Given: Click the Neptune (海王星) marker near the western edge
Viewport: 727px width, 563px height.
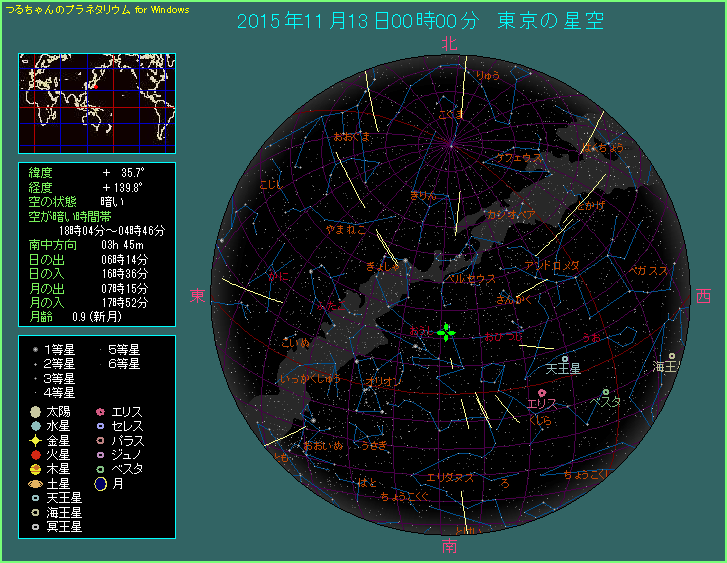Looking at the screenshot, I should click(671, 356).
